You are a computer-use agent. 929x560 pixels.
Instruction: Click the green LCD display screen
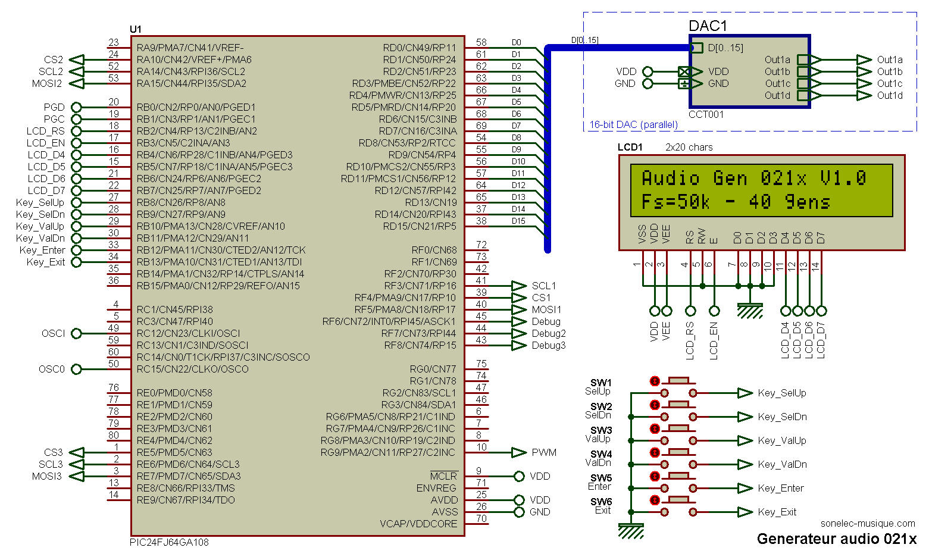click(762, 190)
